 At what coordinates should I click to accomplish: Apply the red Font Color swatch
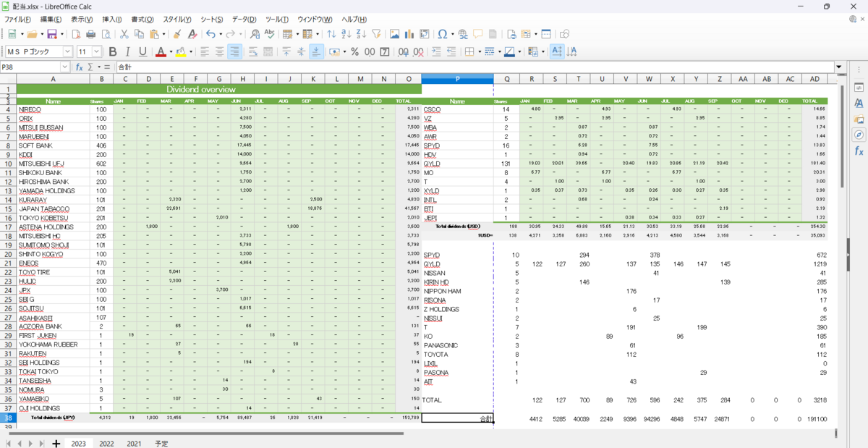coord(160,51)
